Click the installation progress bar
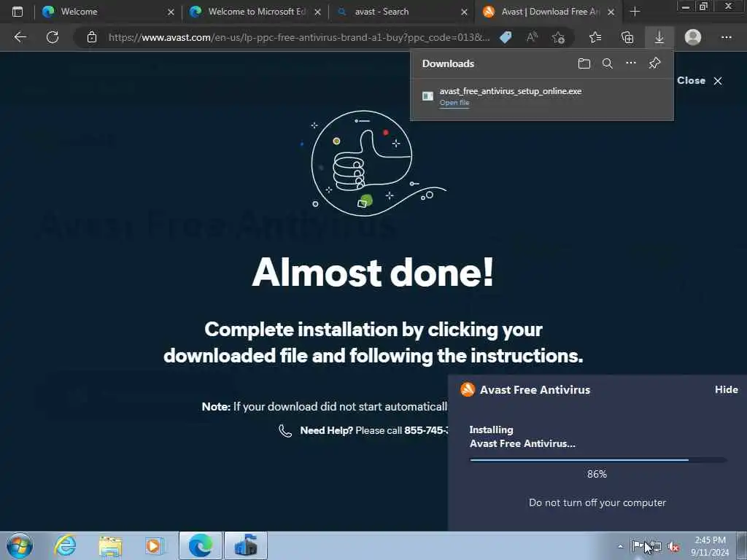747x560 pixels. [x=598, y=460]
